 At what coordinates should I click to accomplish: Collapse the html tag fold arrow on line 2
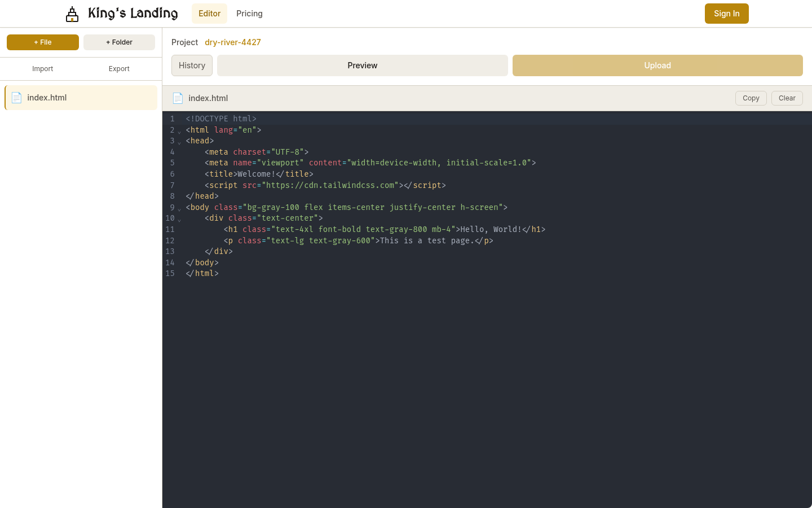179,132
